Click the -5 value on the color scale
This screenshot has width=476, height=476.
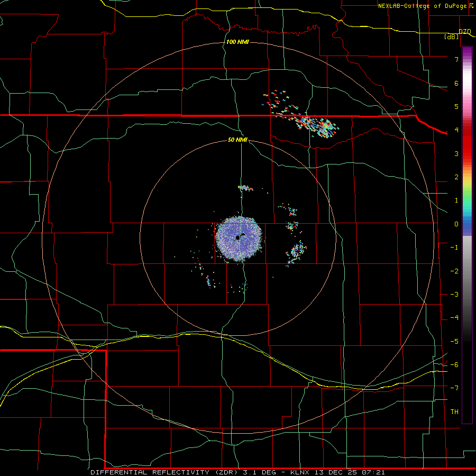tap(454, 342)
